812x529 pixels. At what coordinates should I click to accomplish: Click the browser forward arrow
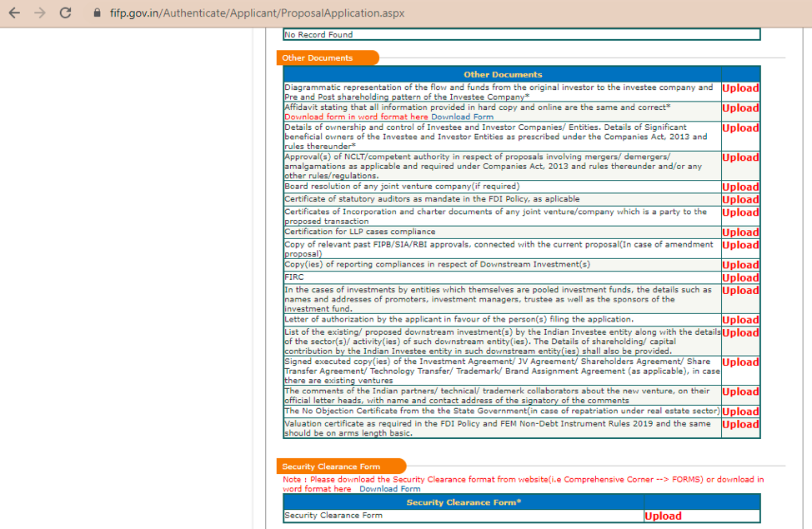[x=39, y=12]
